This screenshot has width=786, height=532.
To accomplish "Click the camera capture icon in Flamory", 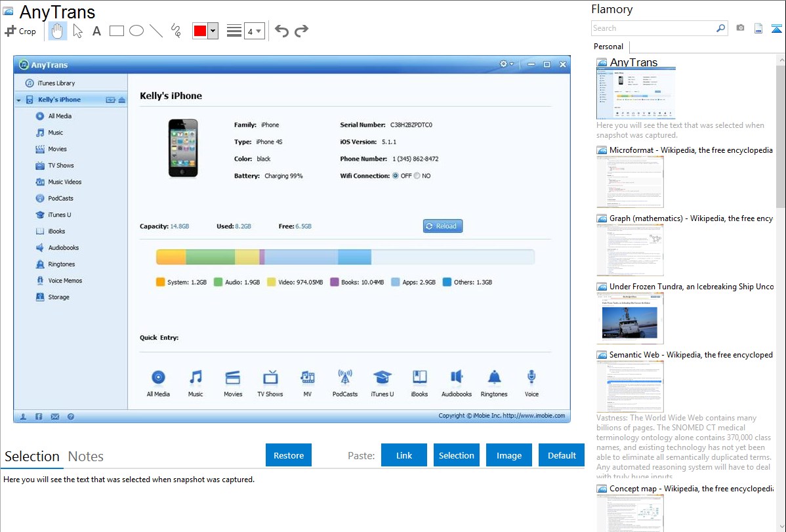I will [740, 28].
